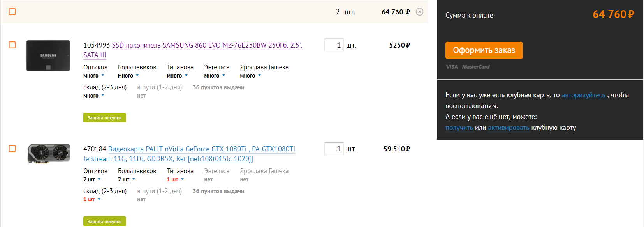644x227 pixels.
Task: Toggle the select-all checkbox in cart header
Action: pyautogui.click(x=12, y=12)
